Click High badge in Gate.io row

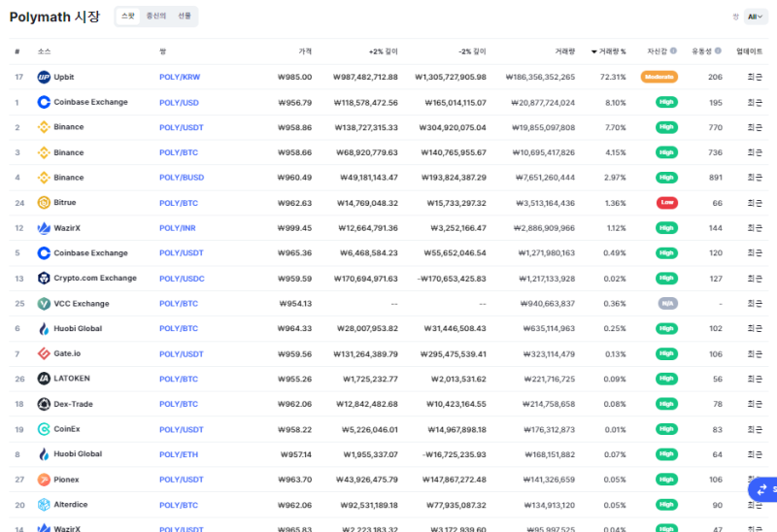[666, 353]
